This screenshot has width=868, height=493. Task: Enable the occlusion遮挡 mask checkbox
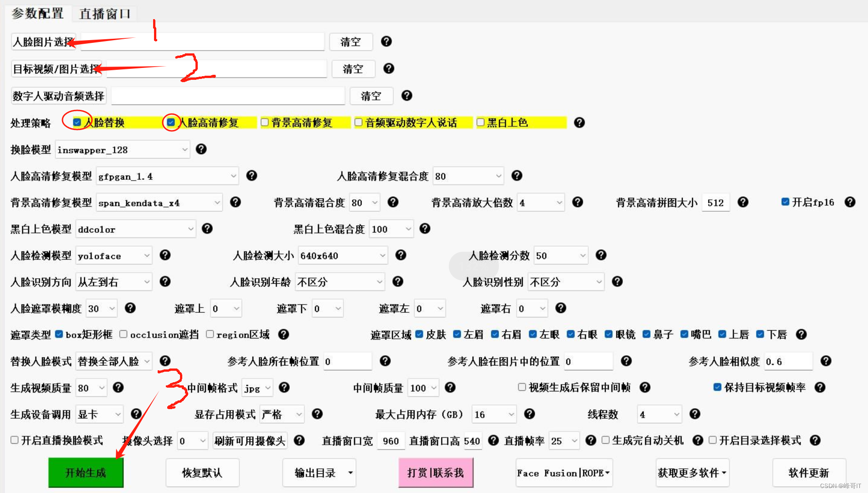[x=123, y=334]
